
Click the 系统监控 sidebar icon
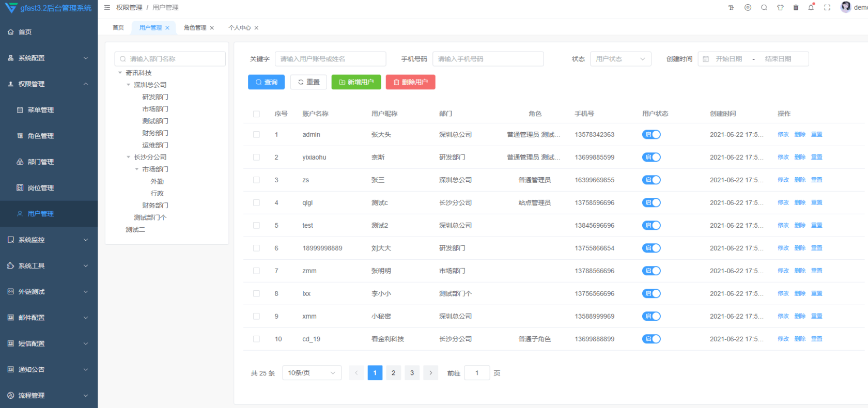point(11,240)
